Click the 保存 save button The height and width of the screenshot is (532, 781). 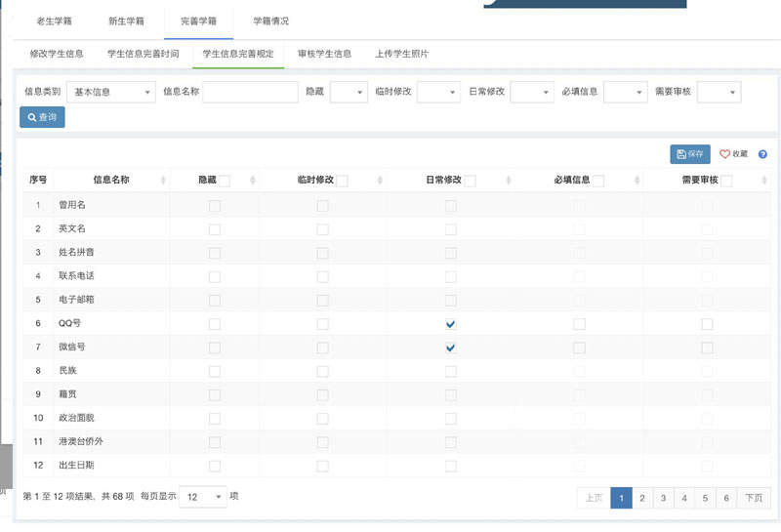690,154
